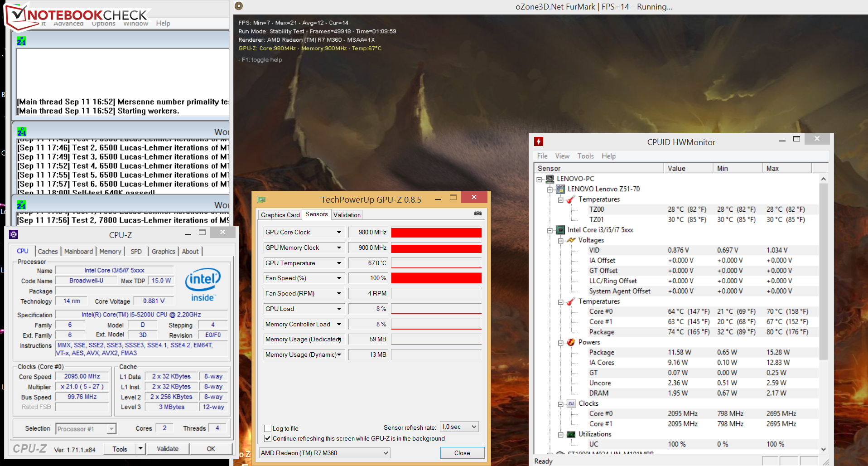
Task: Open the Tools menu in HWMonitor
Action: click(x=585, y=156)
